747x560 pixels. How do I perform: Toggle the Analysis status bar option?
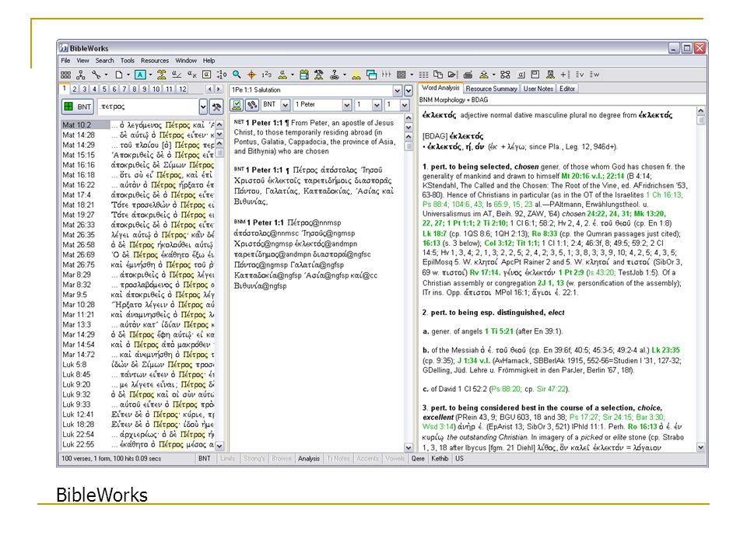pos(309,459)
